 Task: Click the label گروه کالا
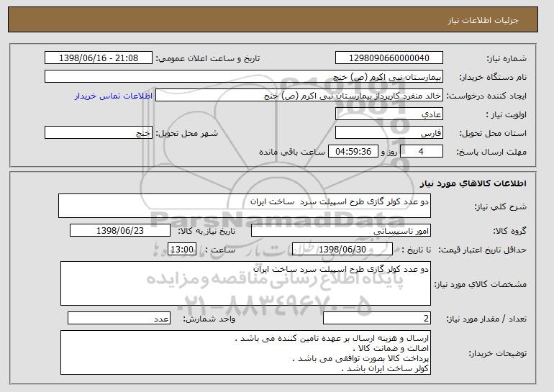tap(509, 231)
